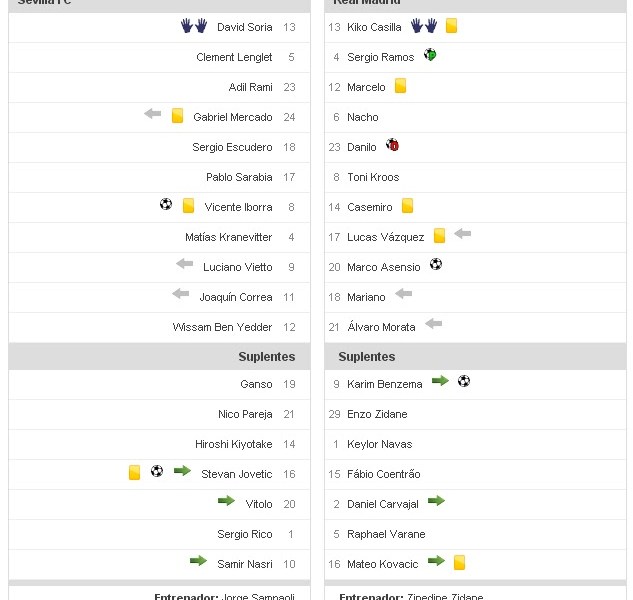Click Kiko Casilla's goalkeeper gloves icon
Viewport: 633px width, 600px height.
(424, 26)
